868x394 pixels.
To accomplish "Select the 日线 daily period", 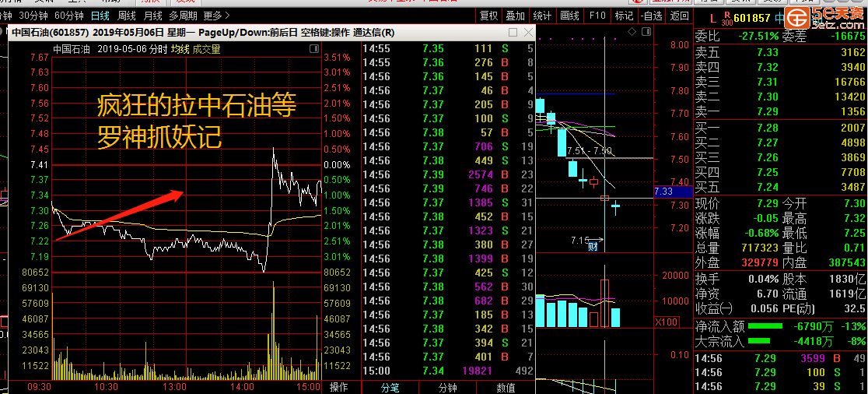I will (100, 16).
